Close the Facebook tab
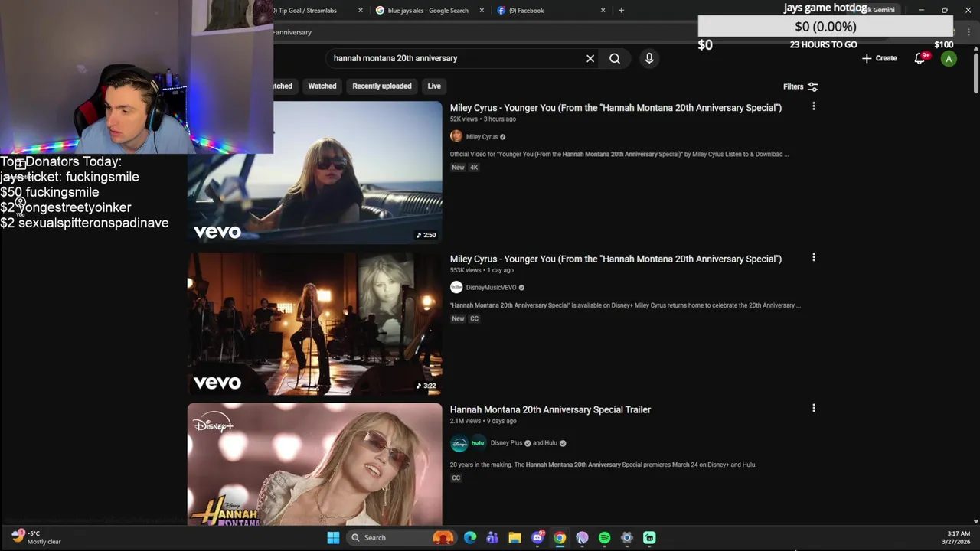980x551 pixels. 603,11
